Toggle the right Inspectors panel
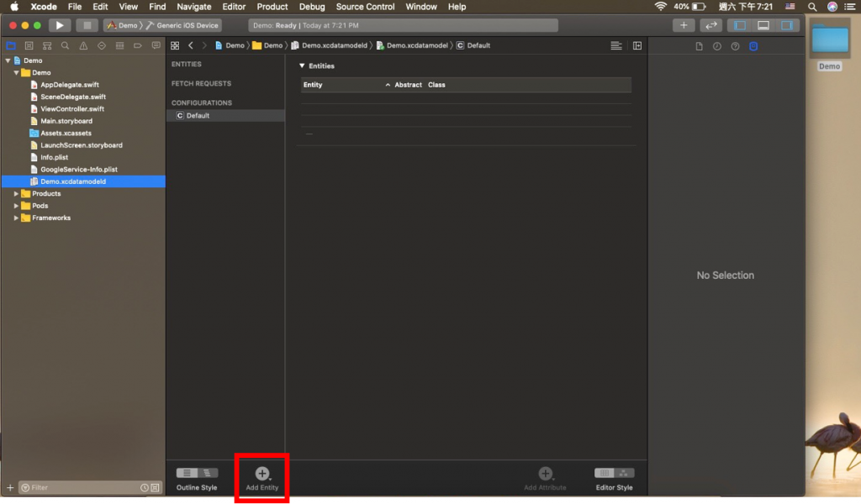The width and height of the screenshot is (861, 504). point(787,25)
